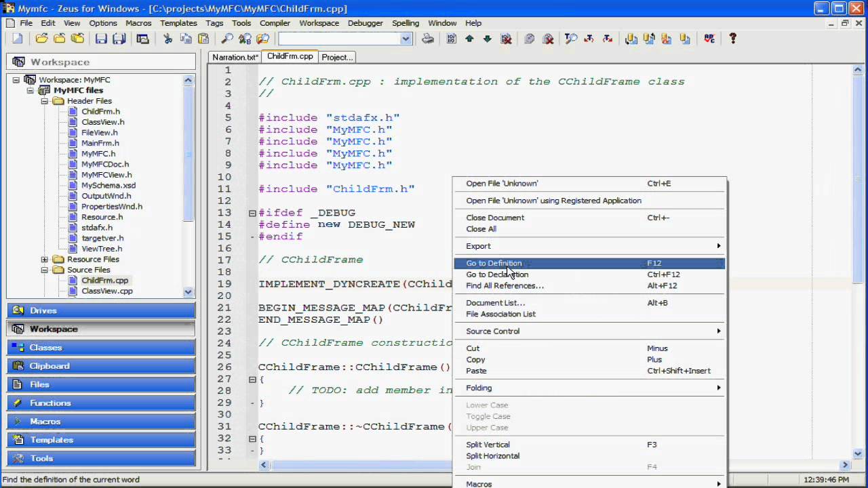The height and width of the screenshot is (488, 868).
Task: Open the toolbar search combo box dropdown
Action: tap(406, 39)
